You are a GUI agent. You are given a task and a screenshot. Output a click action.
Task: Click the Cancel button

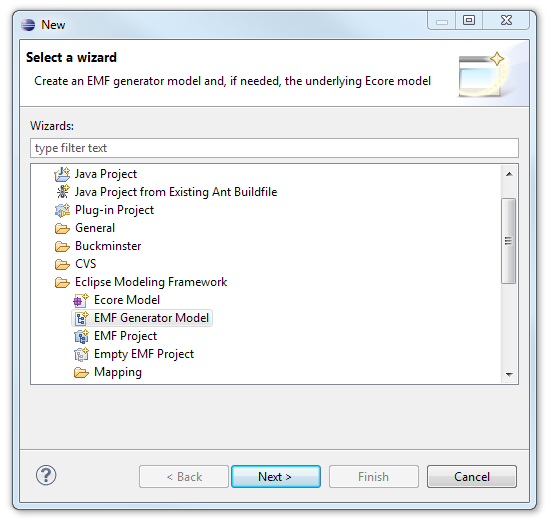(x=472, y=477)
